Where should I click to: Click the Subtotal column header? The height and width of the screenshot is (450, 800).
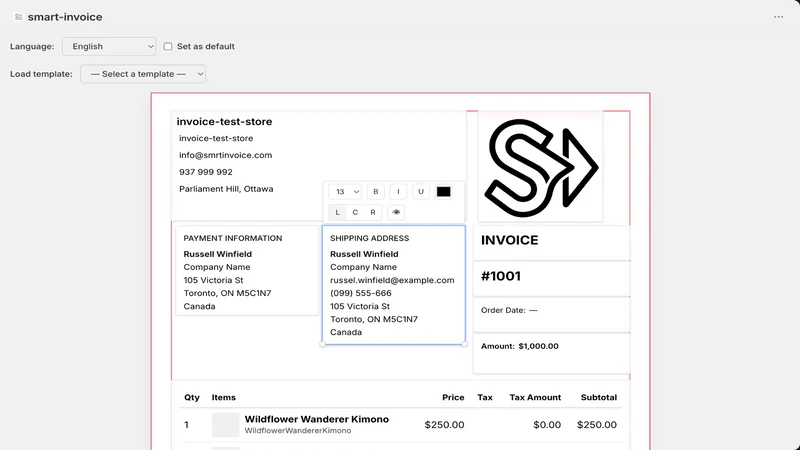(599, 397)
